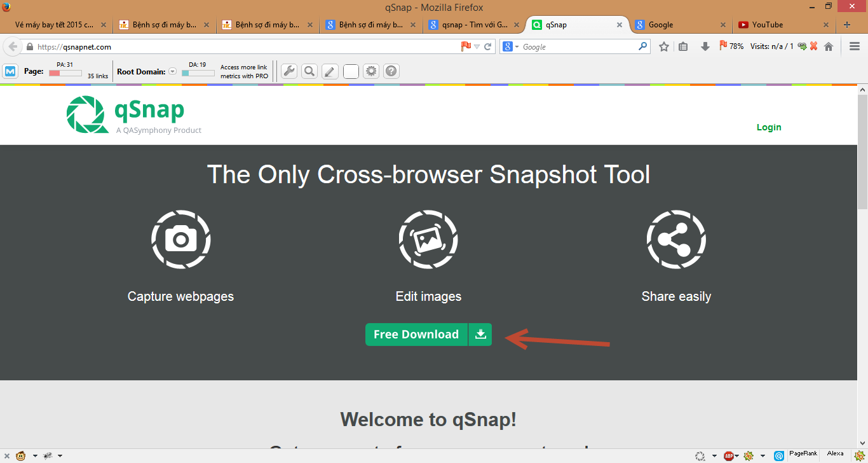Click the monkey face icon in the status bar
The image size is (868, 463).
pos(21,455)
